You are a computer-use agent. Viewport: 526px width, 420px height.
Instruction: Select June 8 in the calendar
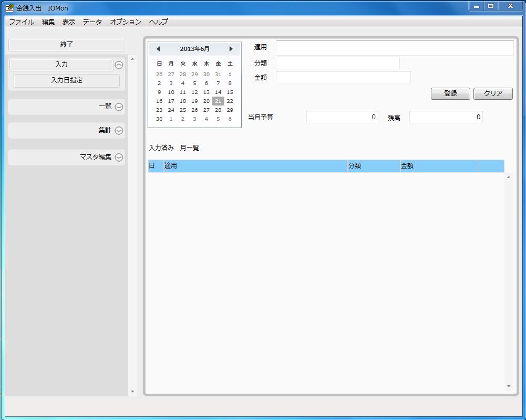[230, 83]
